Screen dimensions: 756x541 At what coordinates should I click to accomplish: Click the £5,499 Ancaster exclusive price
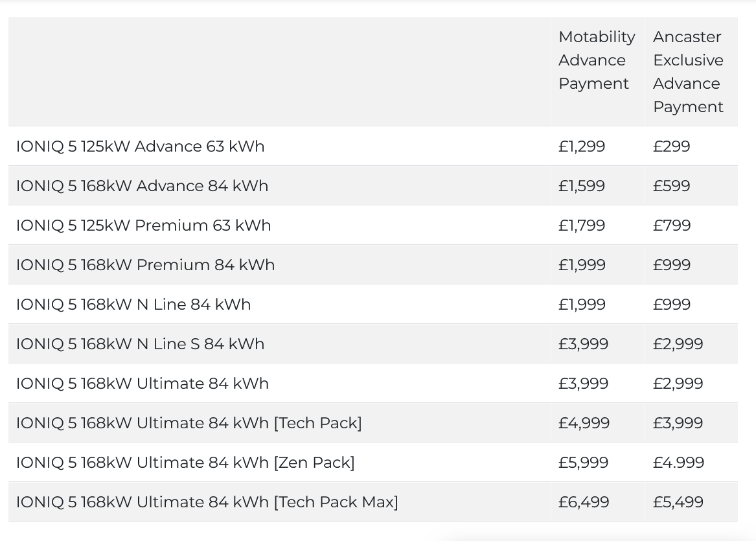pos(678,502)
